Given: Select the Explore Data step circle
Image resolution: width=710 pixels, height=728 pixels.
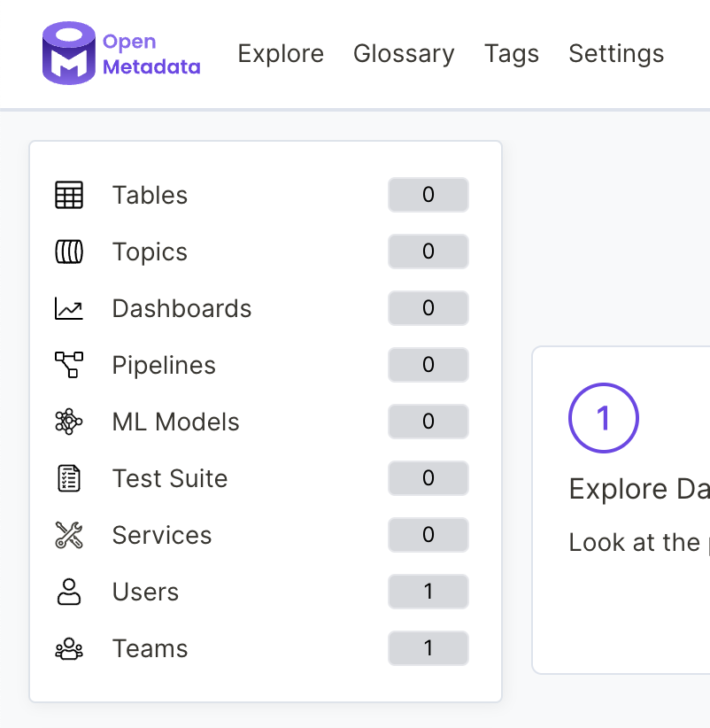Looking at the screenshot, I should coord(603,418).
